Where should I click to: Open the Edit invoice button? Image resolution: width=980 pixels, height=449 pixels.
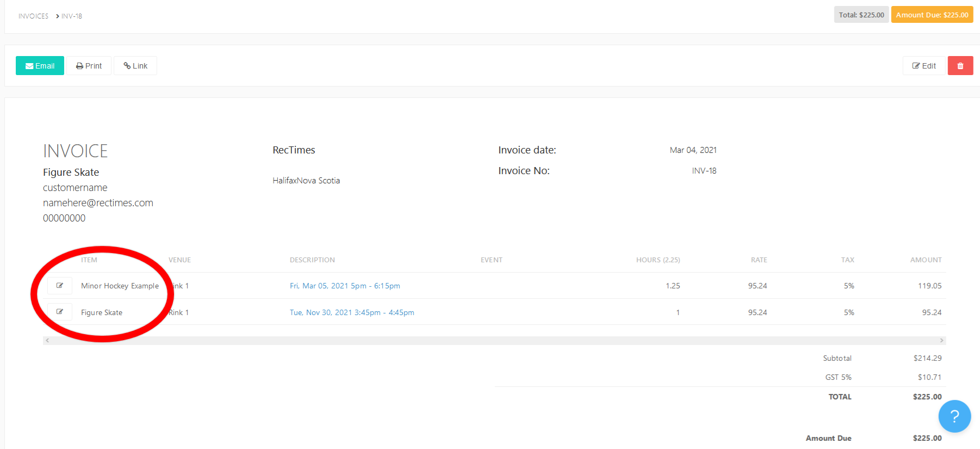coord(924,66)
